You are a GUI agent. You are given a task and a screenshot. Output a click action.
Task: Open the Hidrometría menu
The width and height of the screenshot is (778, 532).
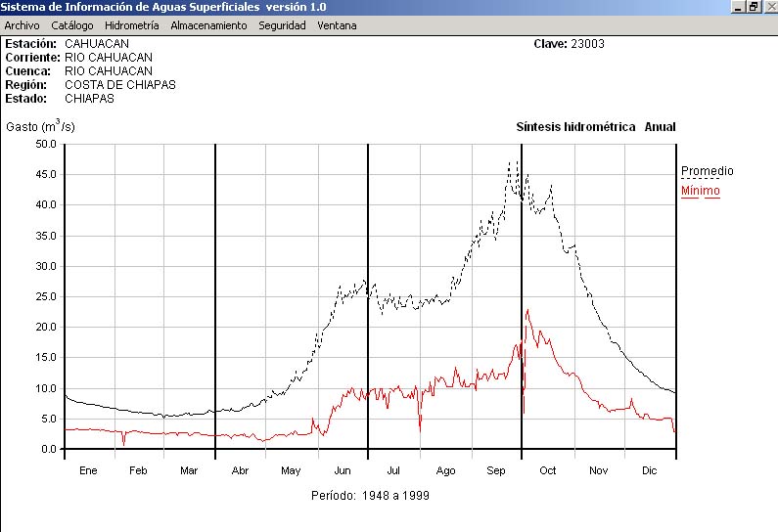point(131,25)
